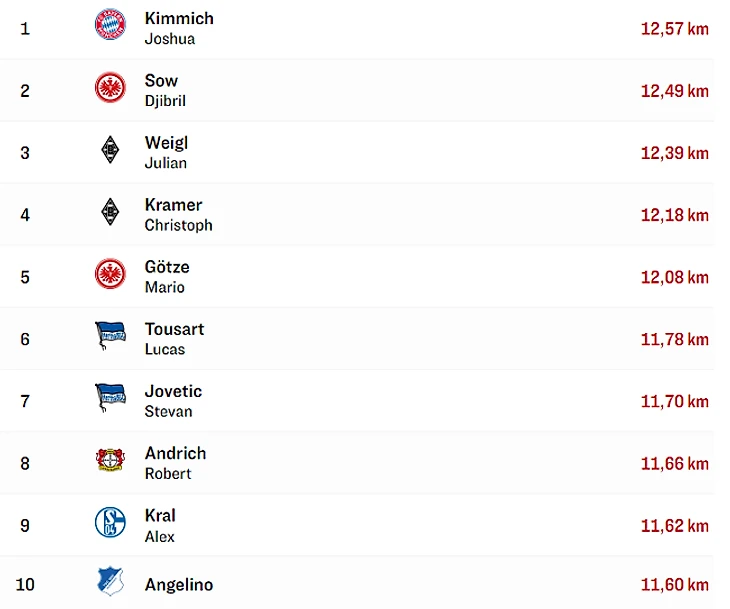Click the 11,60 km distance value

674,585
